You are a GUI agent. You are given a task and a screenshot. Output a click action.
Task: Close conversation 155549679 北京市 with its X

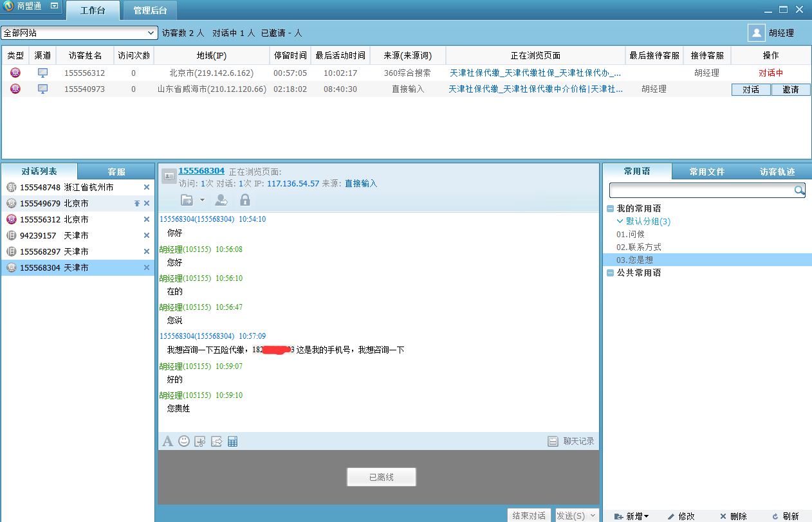147,203
